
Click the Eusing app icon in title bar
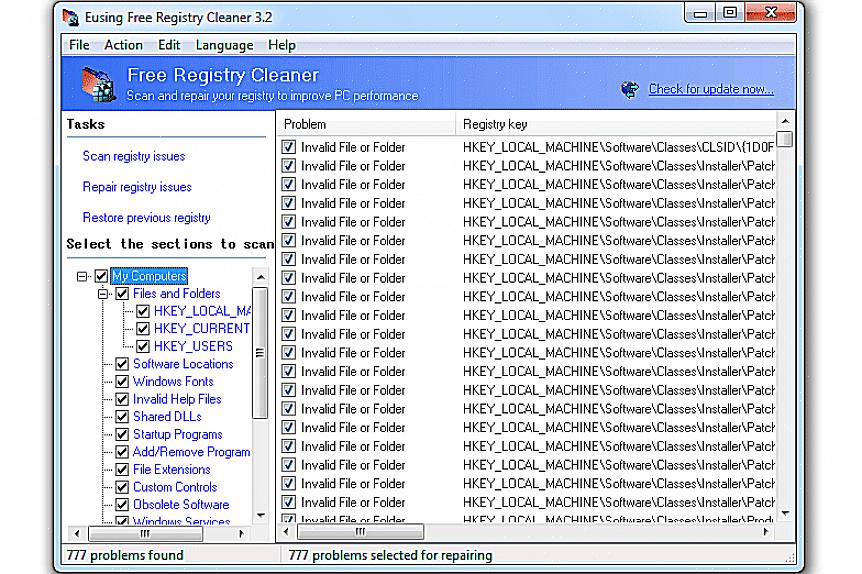tap(70, 18)
